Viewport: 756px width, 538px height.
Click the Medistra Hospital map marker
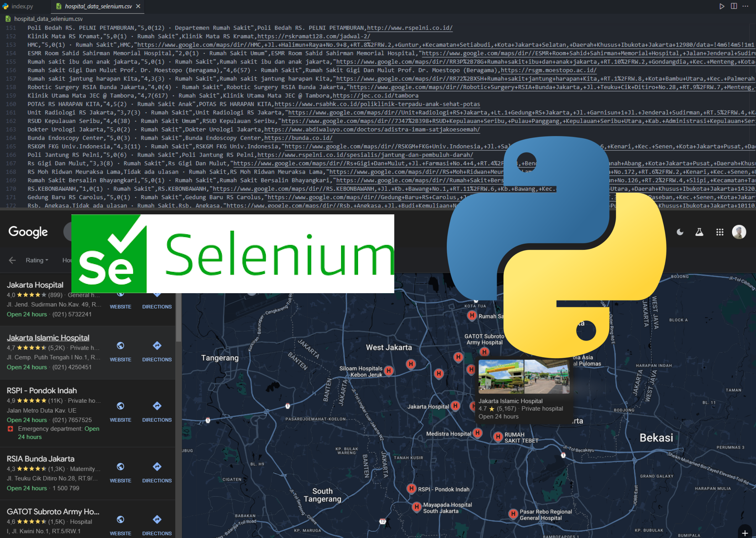coord(477,433)
